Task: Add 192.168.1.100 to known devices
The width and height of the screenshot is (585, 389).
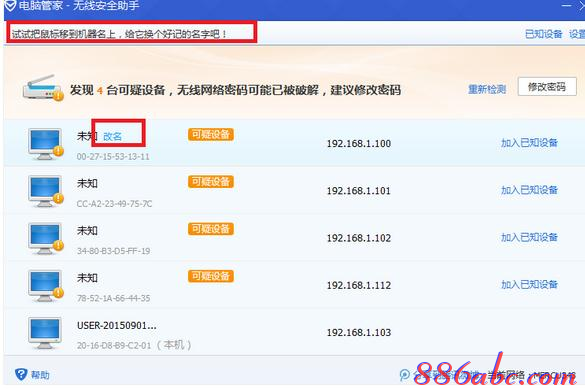Action: [x=529, y=142]
